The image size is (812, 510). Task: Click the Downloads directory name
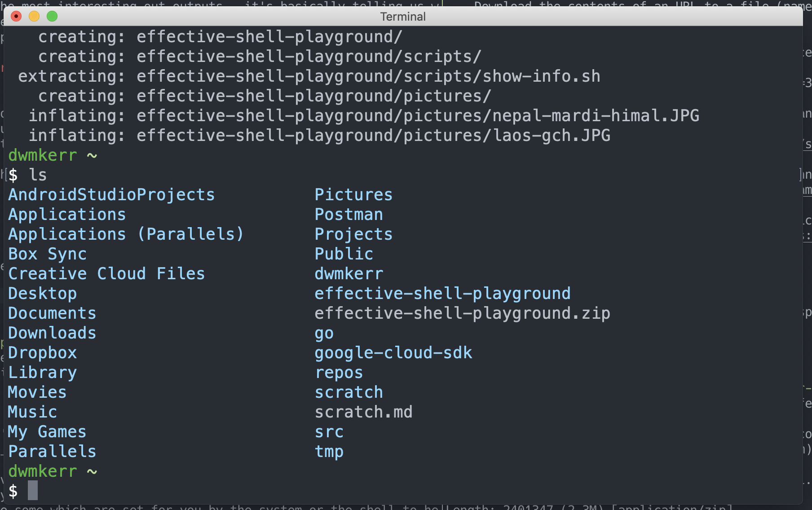pyautogui.click(x=52, y=333)
